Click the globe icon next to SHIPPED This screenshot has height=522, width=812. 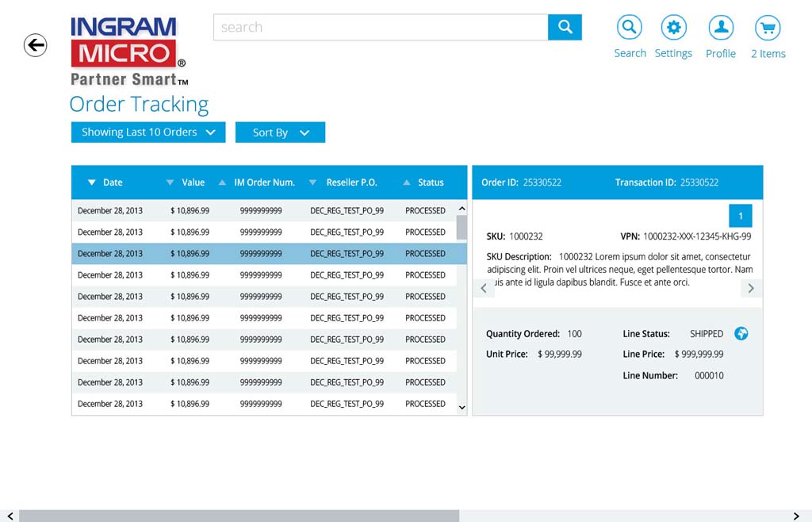tap(741, 334)
